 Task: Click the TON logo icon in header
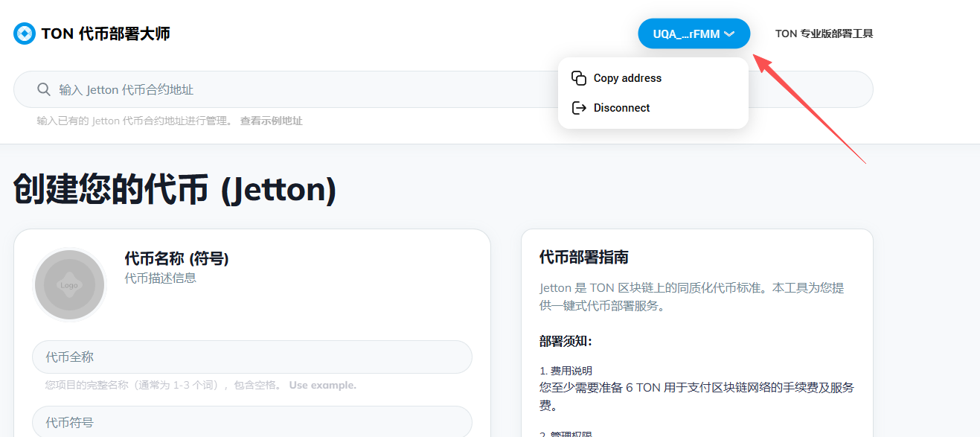click(25, 34)
